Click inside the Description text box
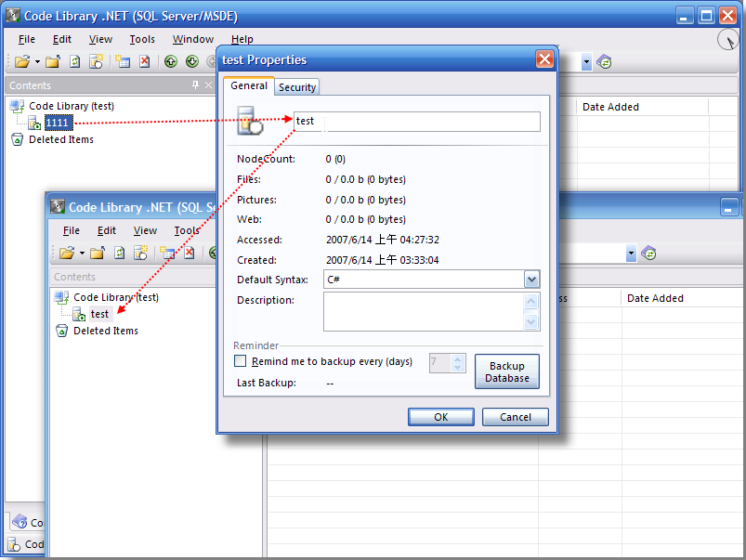Viewport: 746px width, 560px height. point(424,311)
